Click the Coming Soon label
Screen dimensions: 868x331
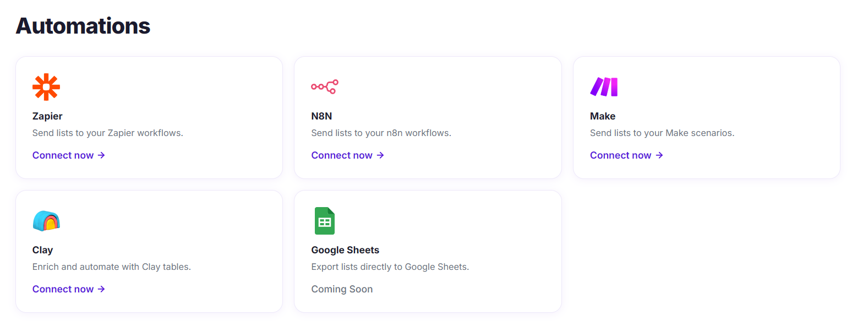342,289
